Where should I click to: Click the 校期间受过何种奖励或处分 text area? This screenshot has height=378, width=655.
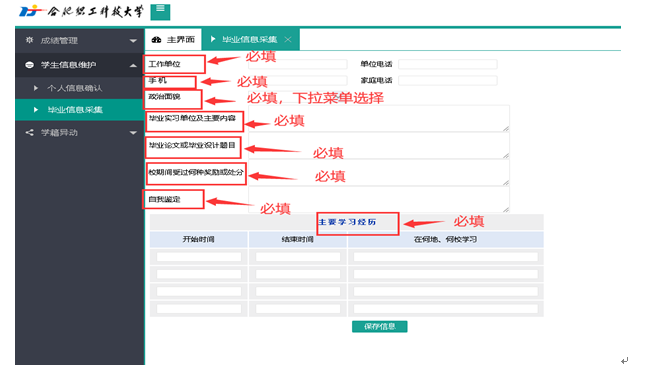(x=379, y=173)
